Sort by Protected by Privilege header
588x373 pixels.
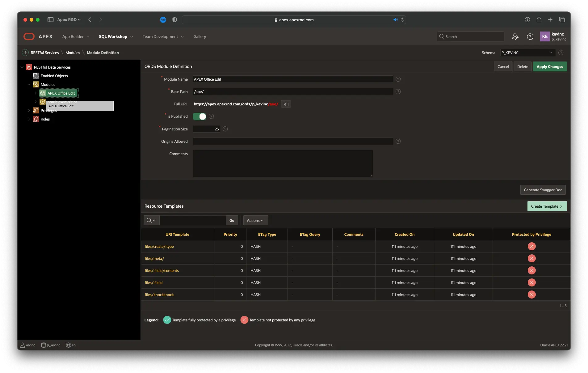coord(531,234)
